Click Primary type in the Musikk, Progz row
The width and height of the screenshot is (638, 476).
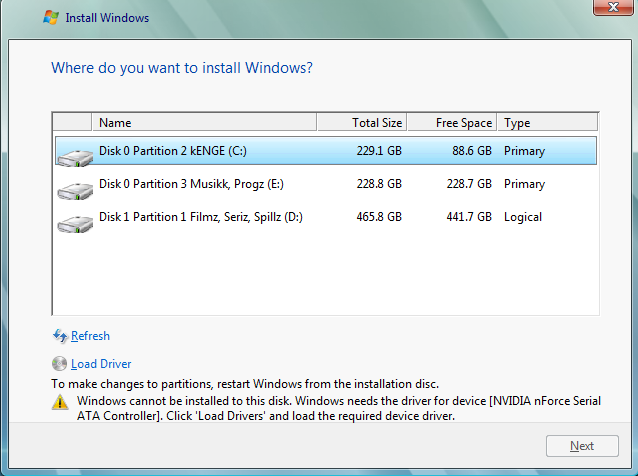point(524,184)
